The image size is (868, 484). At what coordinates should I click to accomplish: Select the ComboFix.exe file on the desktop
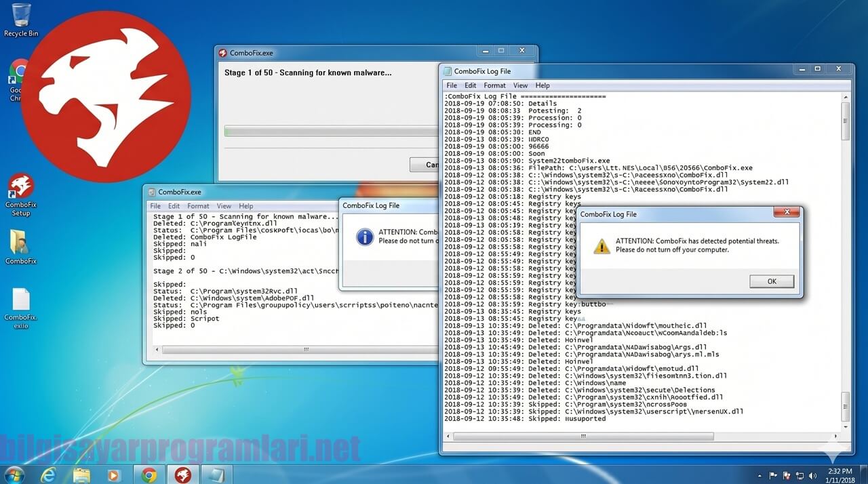[x=21, y=308]
